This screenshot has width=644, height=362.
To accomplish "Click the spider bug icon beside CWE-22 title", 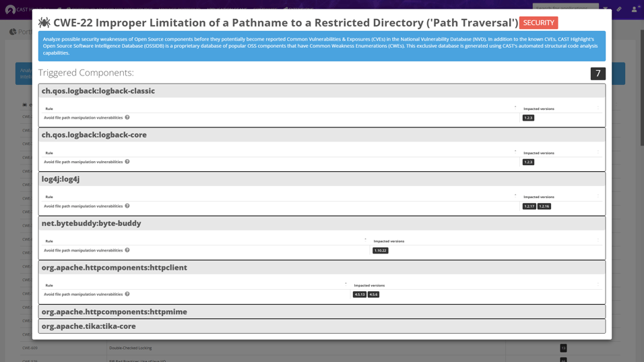I will [x=44, y=23].
